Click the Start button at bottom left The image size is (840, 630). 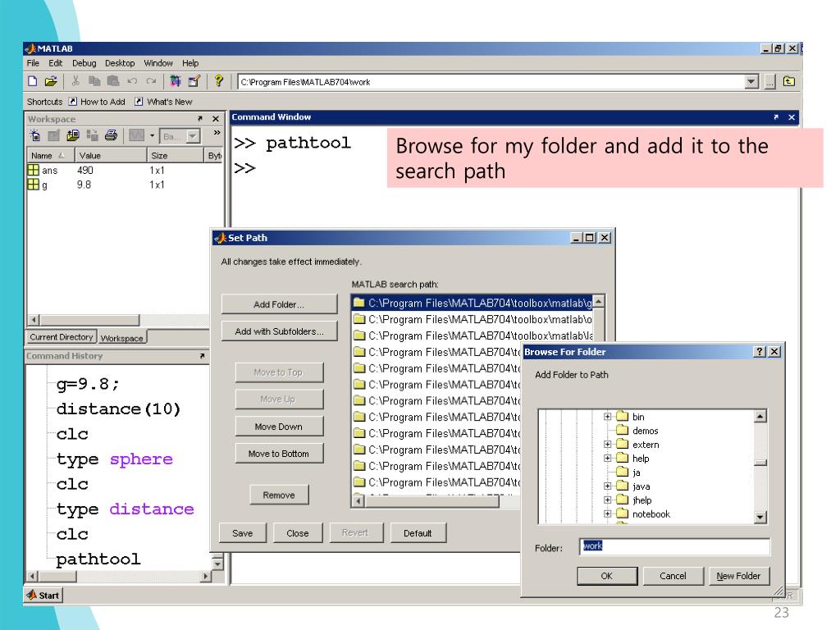point(43,596)
